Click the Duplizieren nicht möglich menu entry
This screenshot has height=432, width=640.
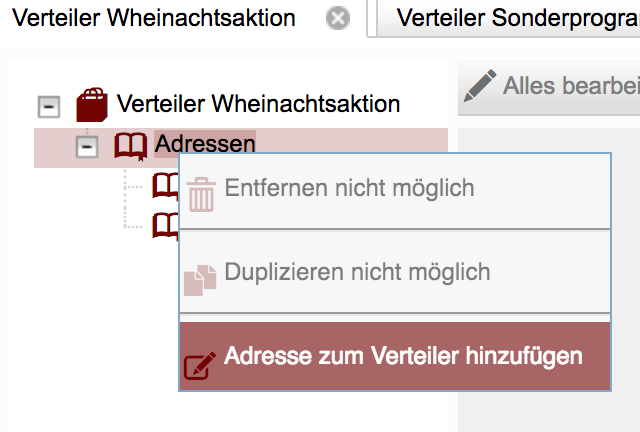click(x=357, y=271)
